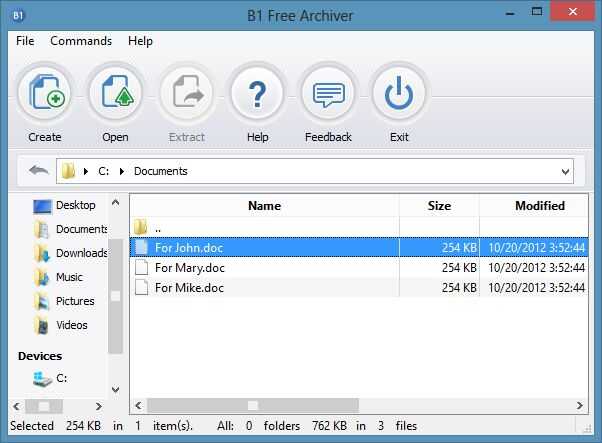602x443 pixels.
Task: Click sidebar horizontal scroll right arrow
Action: click(99, 406)
